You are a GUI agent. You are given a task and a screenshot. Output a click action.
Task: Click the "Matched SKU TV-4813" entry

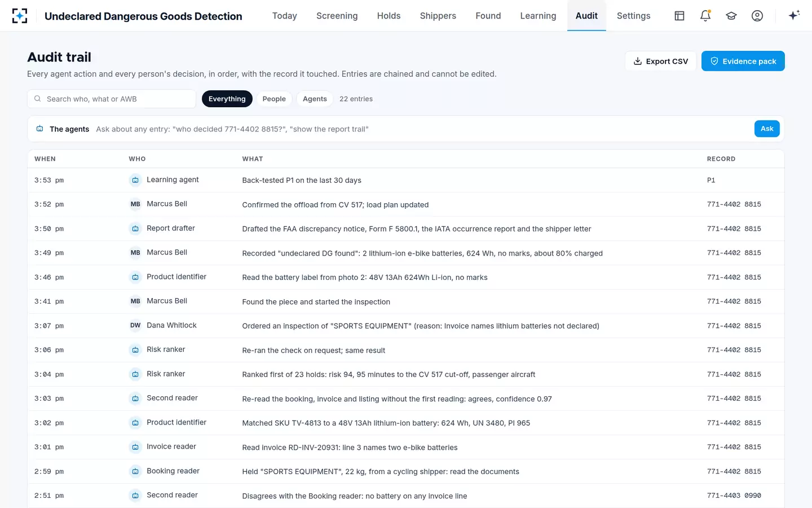point(386,423)
